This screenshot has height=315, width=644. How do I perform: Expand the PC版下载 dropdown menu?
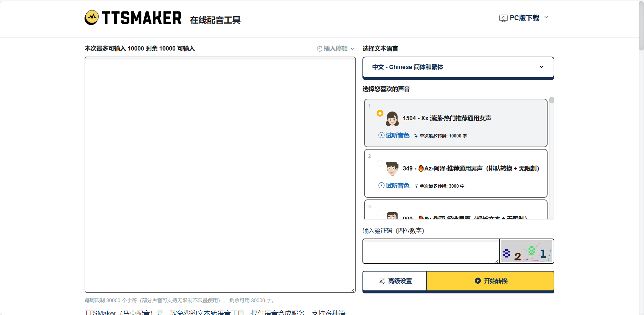coord(546,18)
